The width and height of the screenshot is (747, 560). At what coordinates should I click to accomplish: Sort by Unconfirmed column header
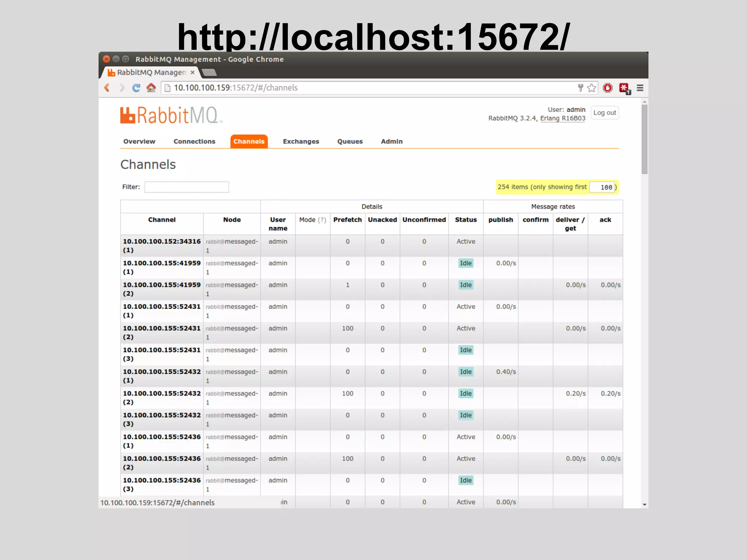[x=424, y=220]
